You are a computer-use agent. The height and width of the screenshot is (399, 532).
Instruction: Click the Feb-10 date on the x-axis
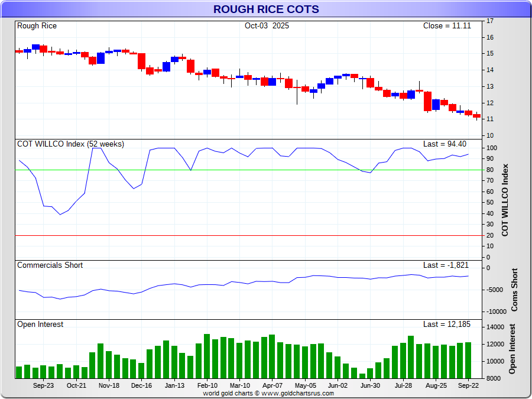point(207,385)
